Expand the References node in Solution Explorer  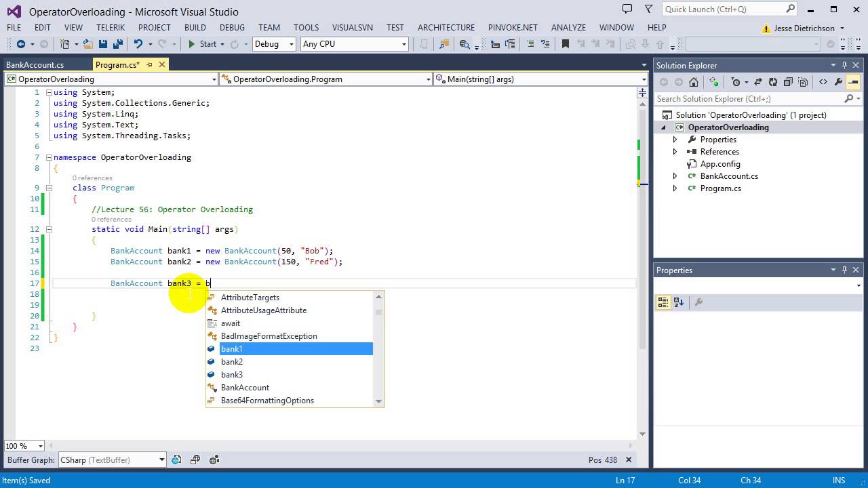point(675,152)
